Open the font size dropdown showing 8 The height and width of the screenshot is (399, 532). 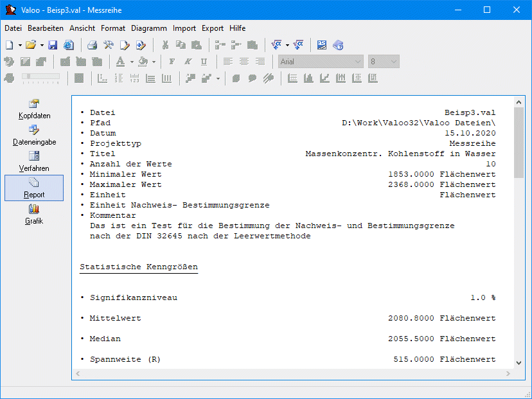click(x=393, y=62)
